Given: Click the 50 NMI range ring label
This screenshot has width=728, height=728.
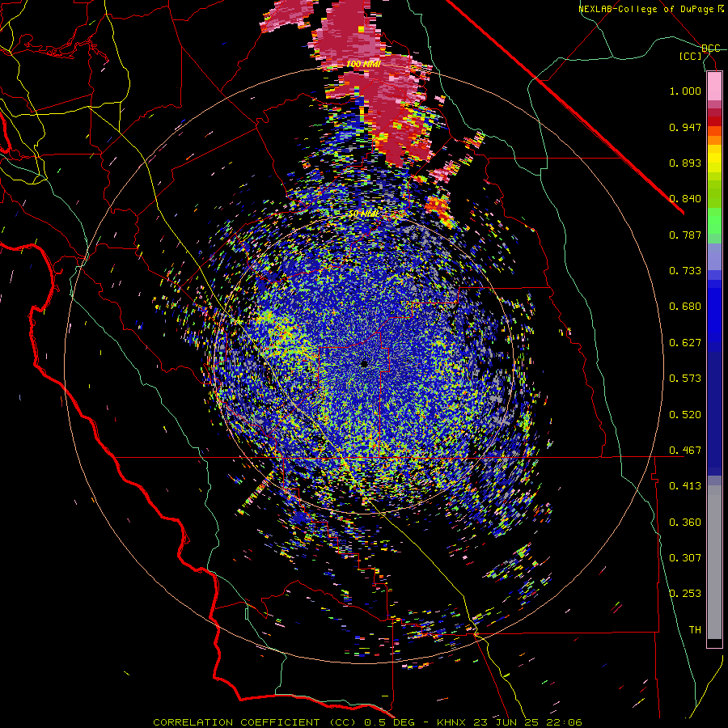Looking at the screenshot, I should pos(363,214).
